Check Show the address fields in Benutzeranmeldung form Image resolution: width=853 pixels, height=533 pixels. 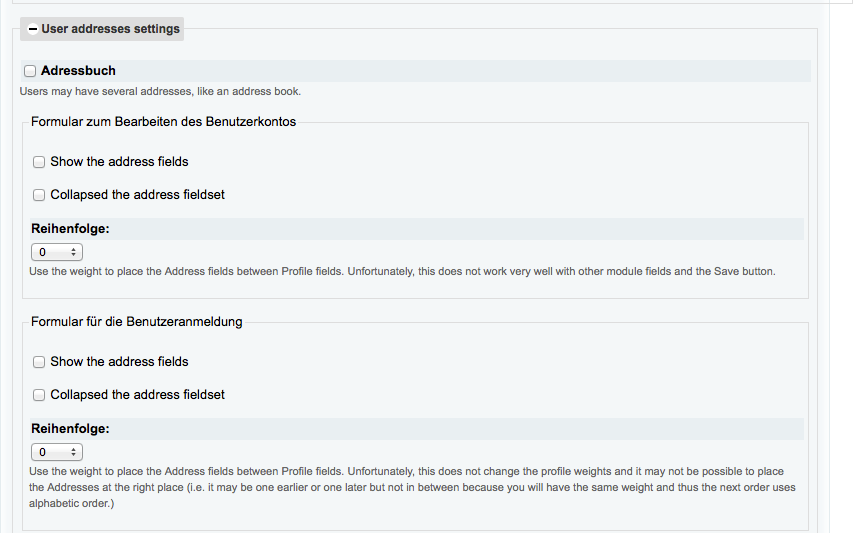(x=39, y=362)
